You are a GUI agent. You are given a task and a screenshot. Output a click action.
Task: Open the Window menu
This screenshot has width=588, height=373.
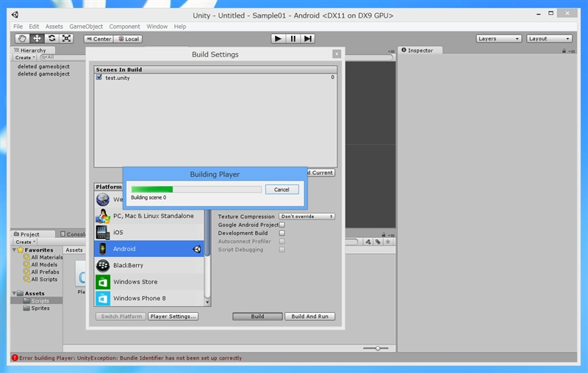click(x=157, y=26)
